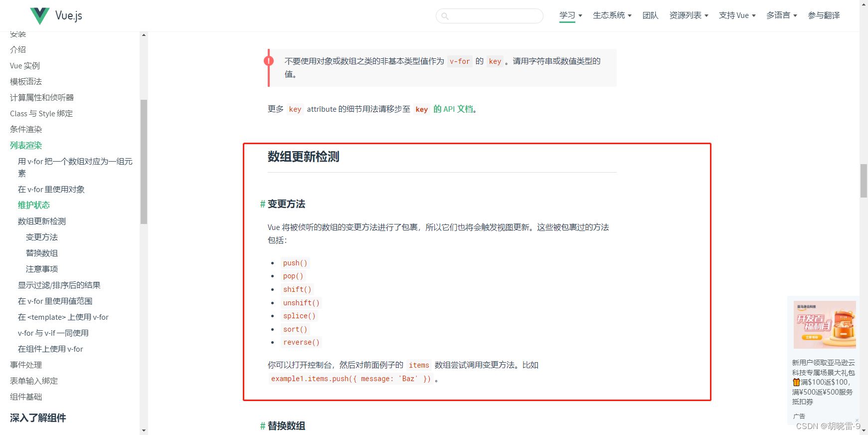Jump to 数组更新检测 in sidebar
868x435 pixels.
[x=42, y=221]
